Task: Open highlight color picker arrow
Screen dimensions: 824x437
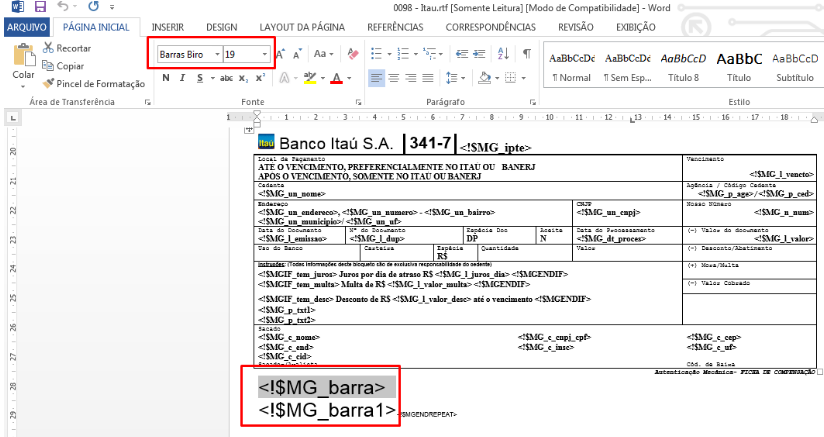Action: pyautogui.click(x=323, y=79)
